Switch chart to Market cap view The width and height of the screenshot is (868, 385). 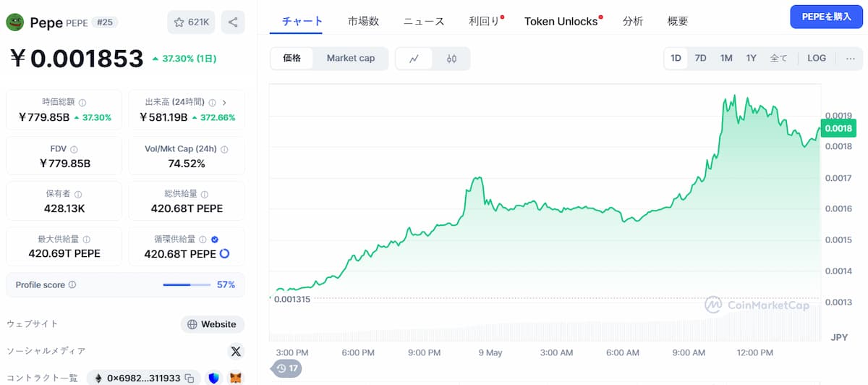click(x=350, y=58)
